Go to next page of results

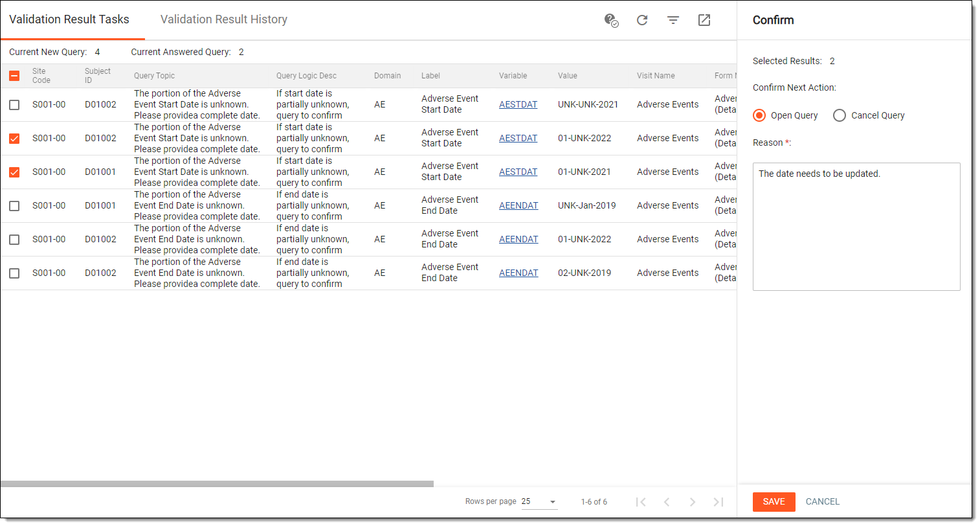pos(693,502)
